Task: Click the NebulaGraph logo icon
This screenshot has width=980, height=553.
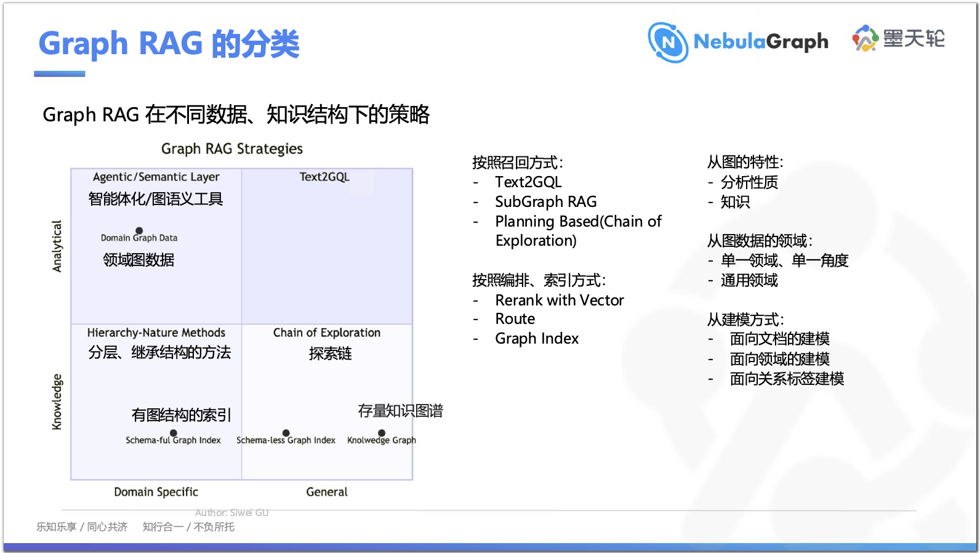Action: pyautogui.click(x=668, y=42)
